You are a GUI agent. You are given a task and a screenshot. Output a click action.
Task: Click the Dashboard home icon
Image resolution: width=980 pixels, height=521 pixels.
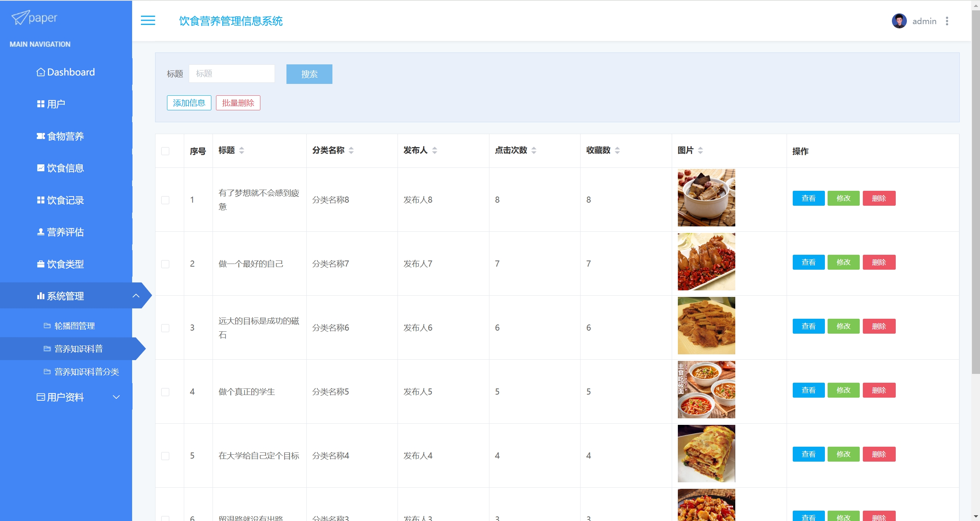click(x=41, y=72)
